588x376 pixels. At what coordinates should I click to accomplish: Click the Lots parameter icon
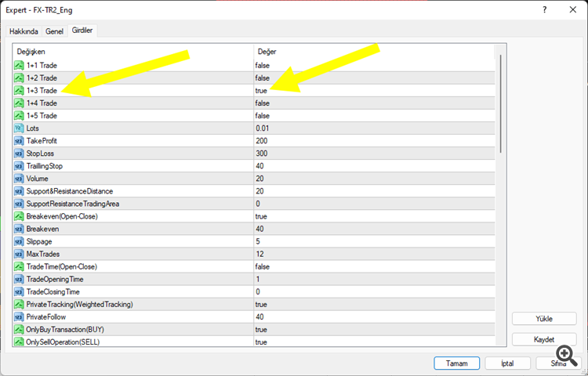19,128
